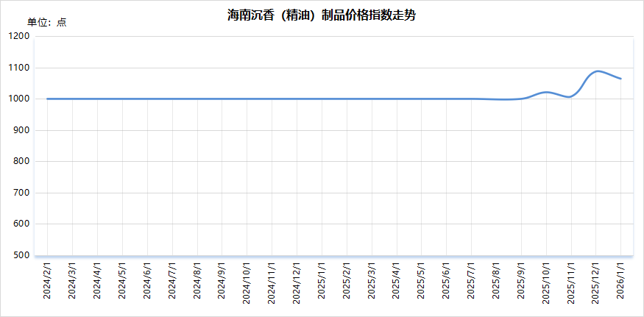Click the x-axis date 2025/8/1
The width and height of the screenshot is (644, 317).
tap(497, 280)
